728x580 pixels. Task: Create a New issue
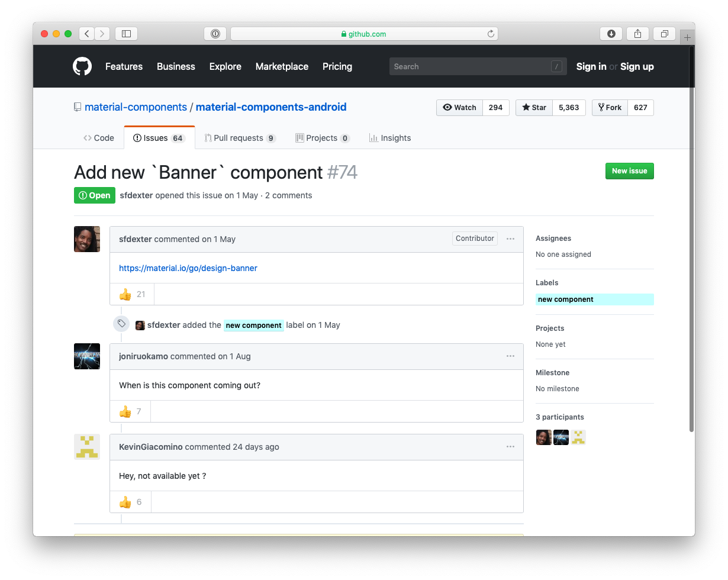[630, 171]
